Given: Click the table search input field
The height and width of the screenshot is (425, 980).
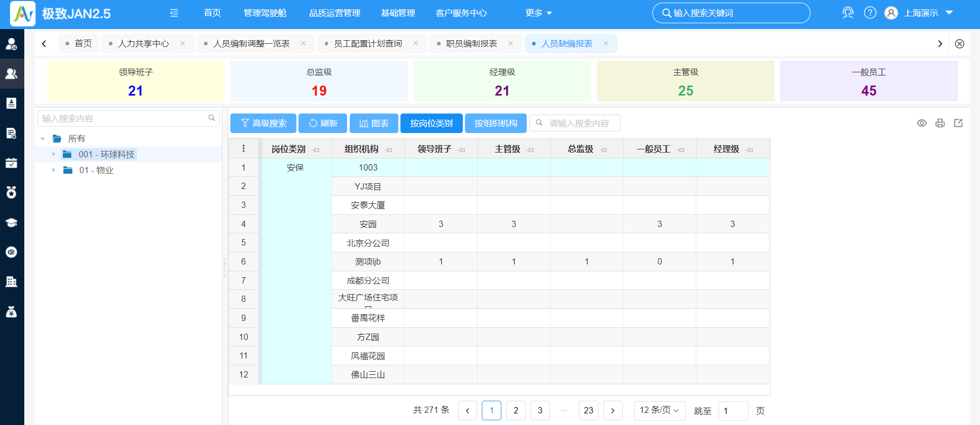Looking at the screenshot, I should tap(575, 123).
